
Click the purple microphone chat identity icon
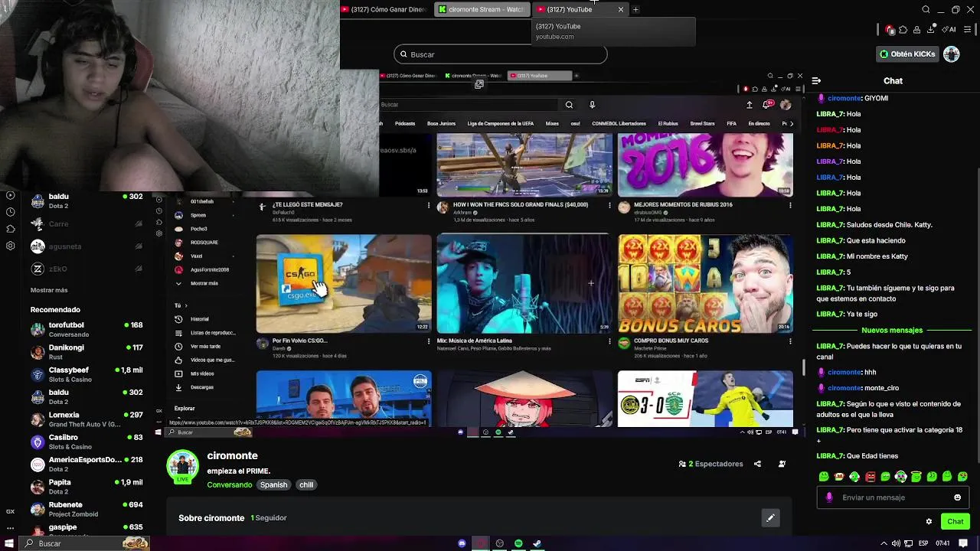829,497
